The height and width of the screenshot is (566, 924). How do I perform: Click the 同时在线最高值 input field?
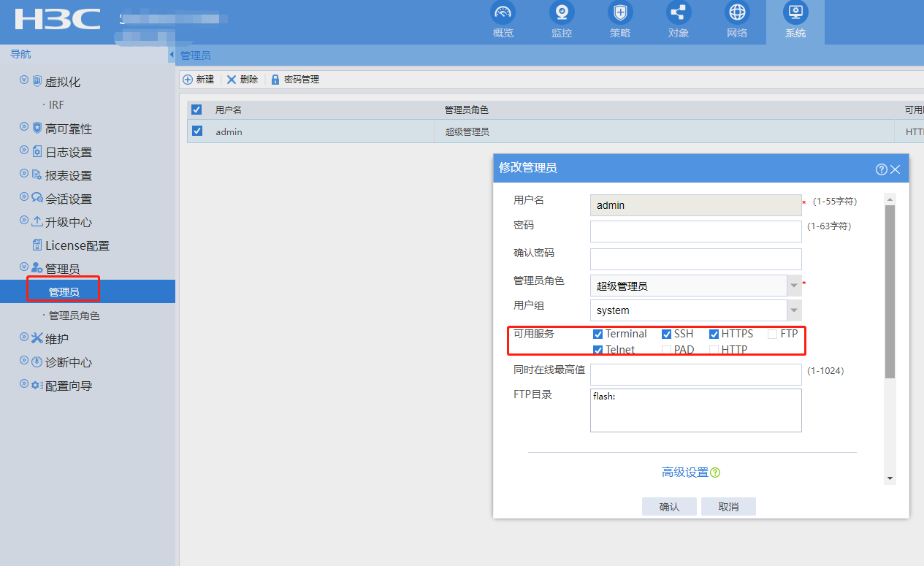pos(695,375)
